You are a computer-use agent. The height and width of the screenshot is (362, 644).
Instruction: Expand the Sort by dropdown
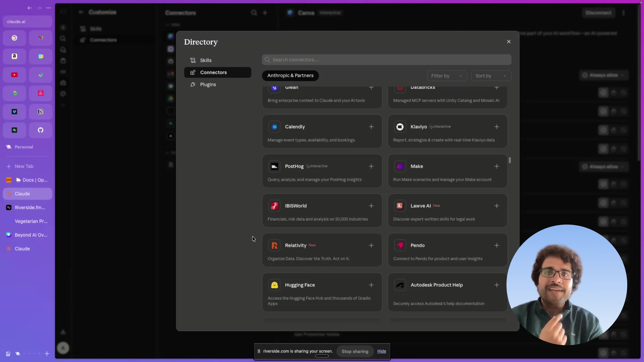tap(491, 76)
